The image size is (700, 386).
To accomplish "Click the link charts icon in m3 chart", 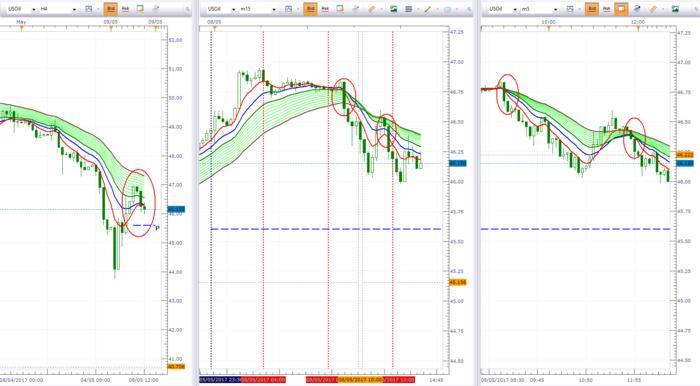I will click(637, 9).
